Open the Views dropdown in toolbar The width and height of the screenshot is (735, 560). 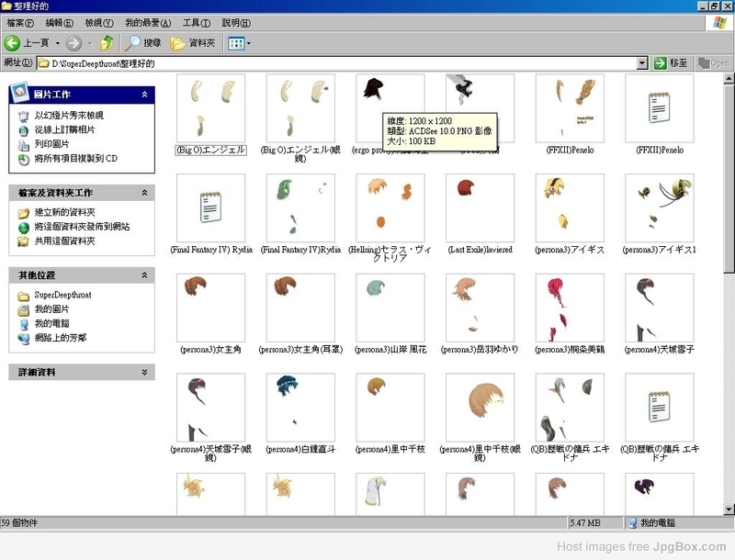[x=239, y=43]
